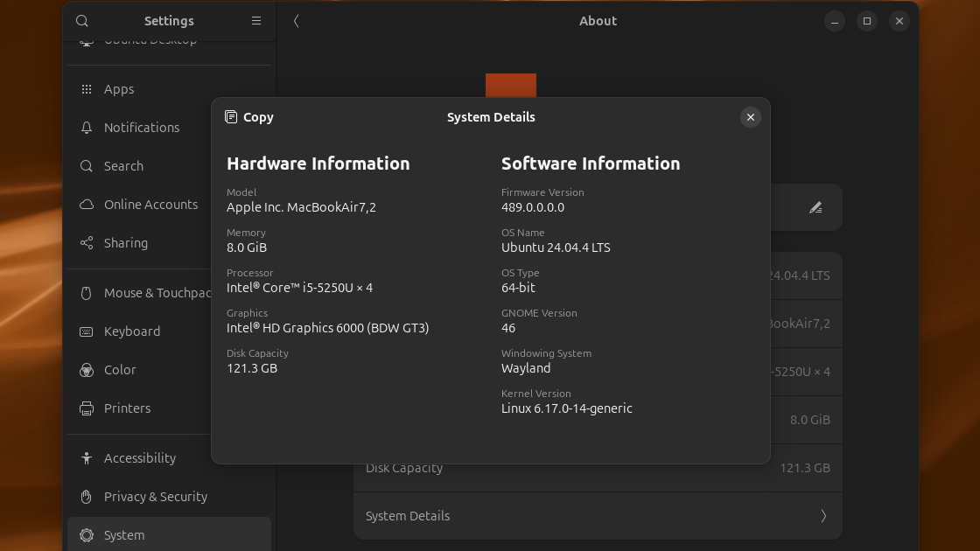Click the search icon in Settings header

[x=82, y=21]
